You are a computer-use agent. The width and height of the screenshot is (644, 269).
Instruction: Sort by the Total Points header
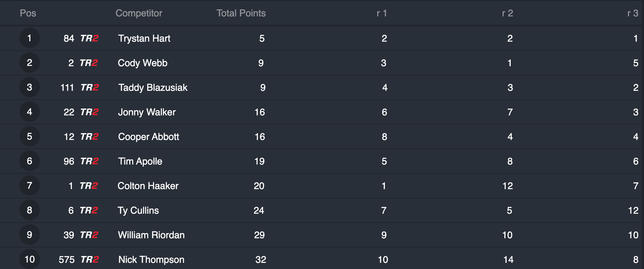241,13
